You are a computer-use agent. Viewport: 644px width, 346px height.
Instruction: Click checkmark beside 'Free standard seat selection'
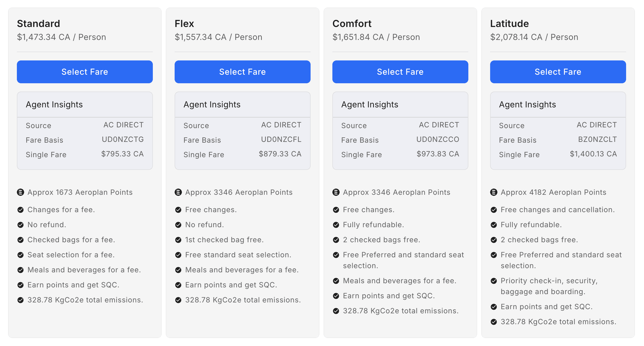178,255
